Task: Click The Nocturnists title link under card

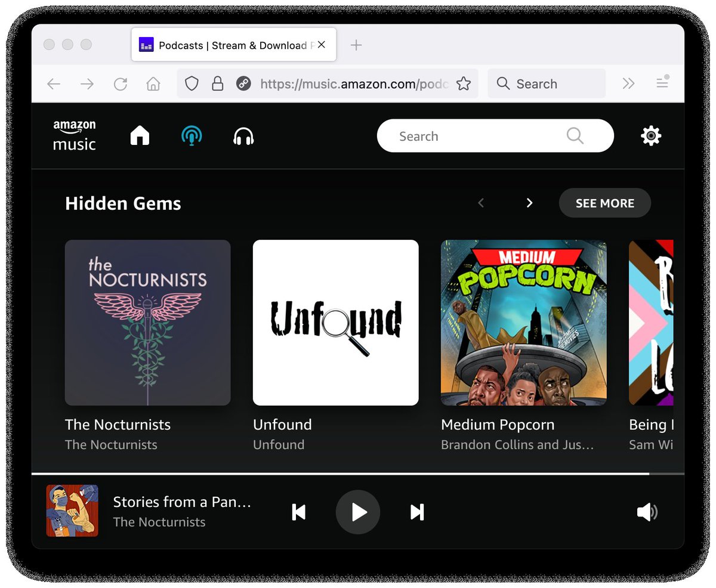Action: click(118, 425)
